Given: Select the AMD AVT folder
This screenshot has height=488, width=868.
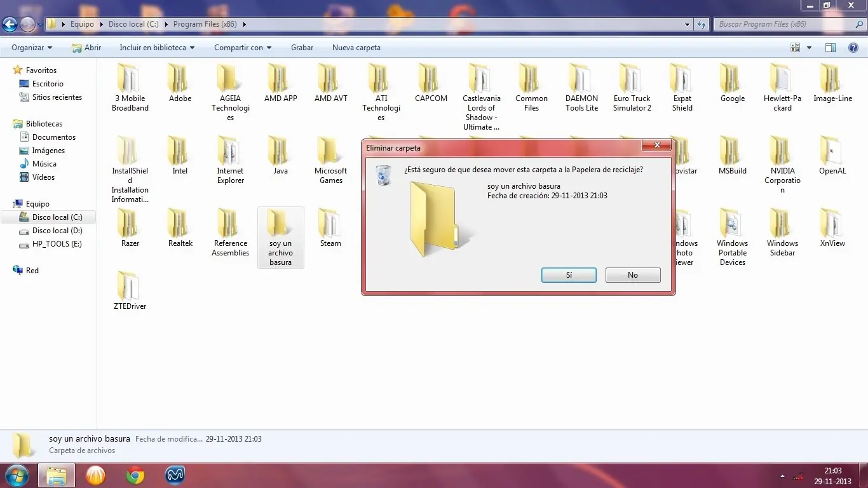Looking at the screenshot, I should 331,83.
